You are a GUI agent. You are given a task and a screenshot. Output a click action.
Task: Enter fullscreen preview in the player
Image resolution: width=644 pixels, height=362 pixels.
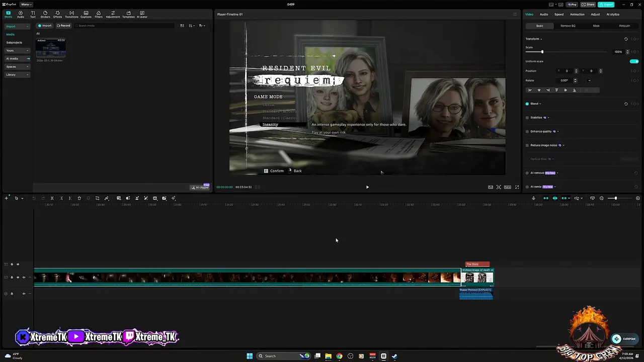(x=517, y=187)
